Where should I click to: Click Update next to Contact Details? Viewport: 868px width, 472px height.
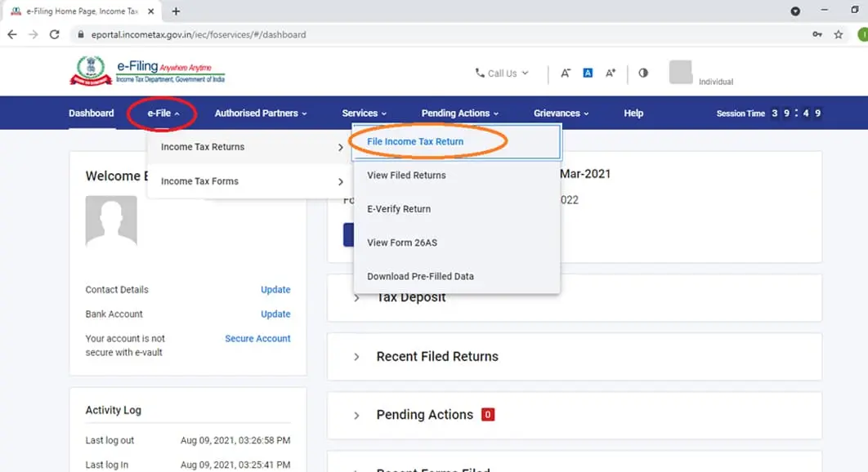click(x=275, y=289)
